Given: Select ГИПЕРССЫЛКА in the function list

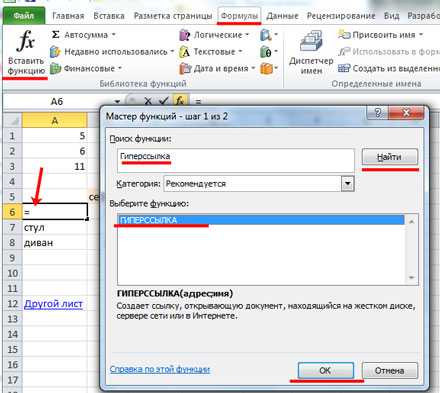Looking at the screenshot, I should pos(261,220).
